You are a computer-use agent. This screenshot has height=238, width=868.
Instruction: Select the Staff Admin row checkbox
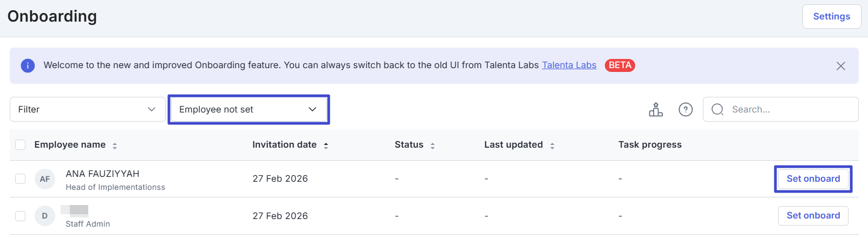[21, 216]
